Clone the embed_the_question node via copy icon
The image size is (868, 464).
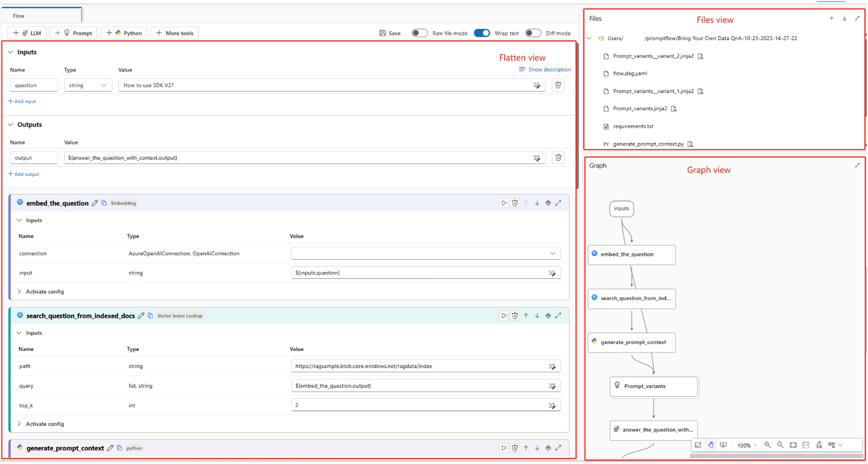104,203
